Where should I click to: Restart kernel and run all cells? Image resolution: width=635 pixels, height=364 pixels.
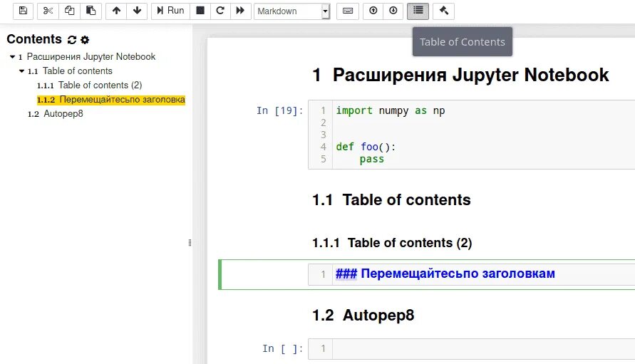241,11
